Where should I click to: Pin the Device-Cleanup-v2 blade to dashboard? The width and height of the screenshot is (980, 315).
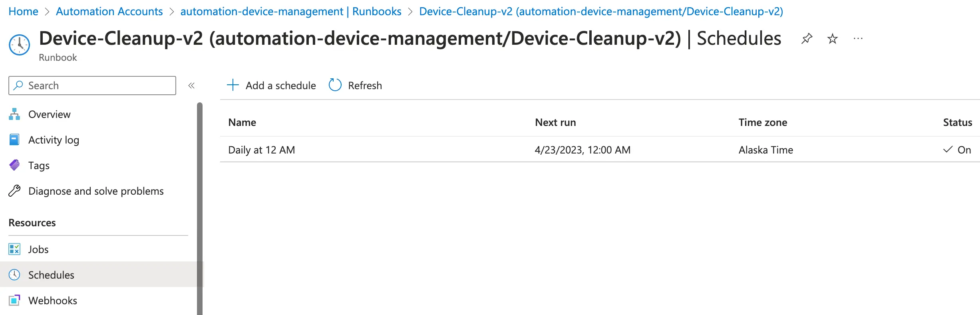[x=807, y=39]
